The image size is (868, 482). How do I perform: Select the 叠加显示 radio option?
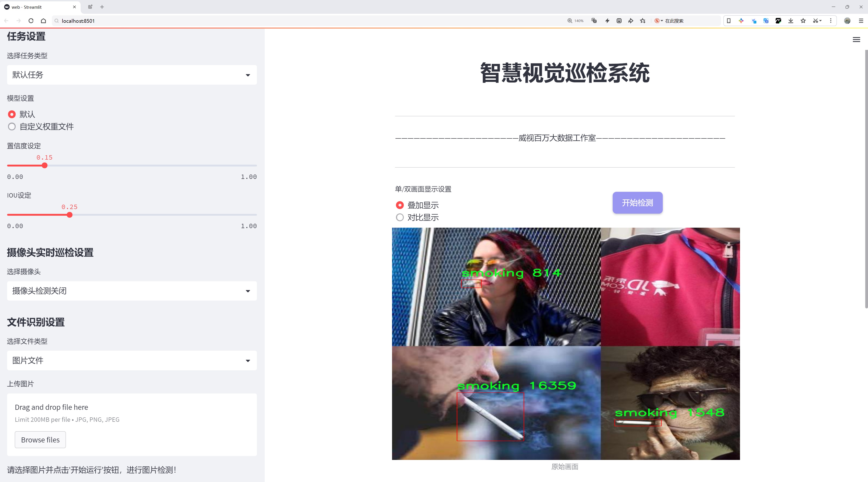400,205
